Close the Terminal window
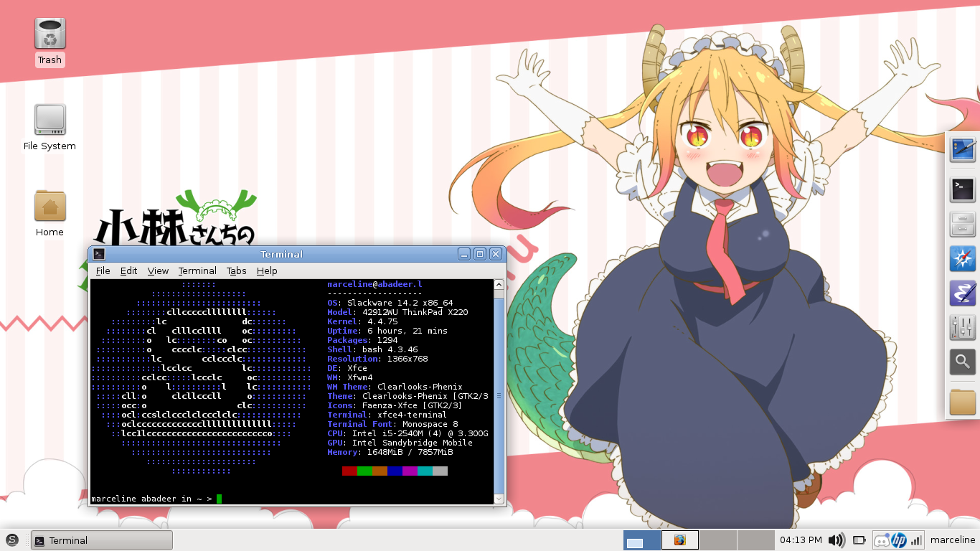 (496, 254)
